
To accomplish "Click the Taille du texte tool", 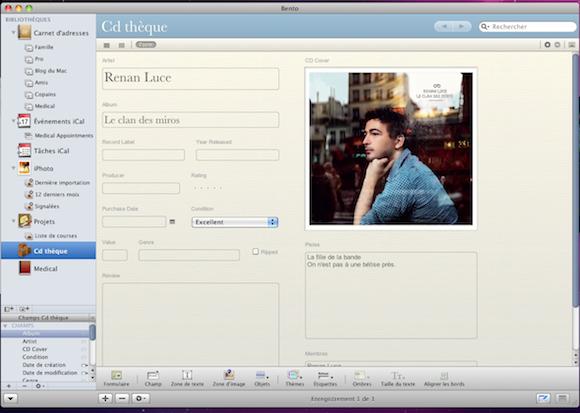I will 398,376.
